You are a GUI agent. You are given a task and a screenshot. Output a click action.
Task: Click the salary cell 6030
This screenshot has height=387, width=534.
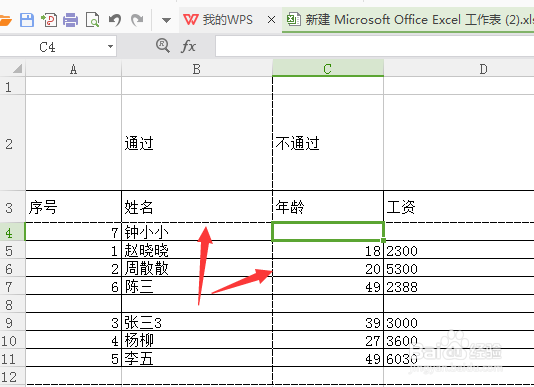459,358
